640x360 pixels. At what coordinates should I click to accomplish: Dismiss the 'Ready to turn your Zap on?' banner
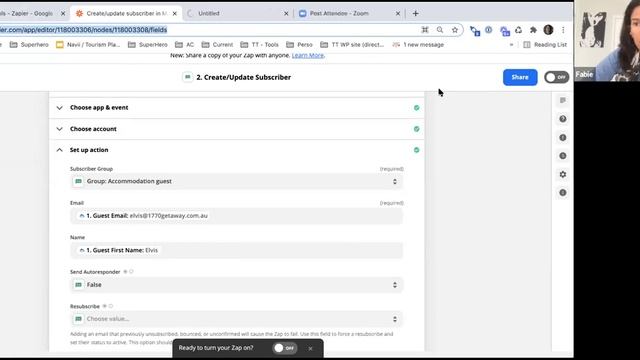coord(310,349)
